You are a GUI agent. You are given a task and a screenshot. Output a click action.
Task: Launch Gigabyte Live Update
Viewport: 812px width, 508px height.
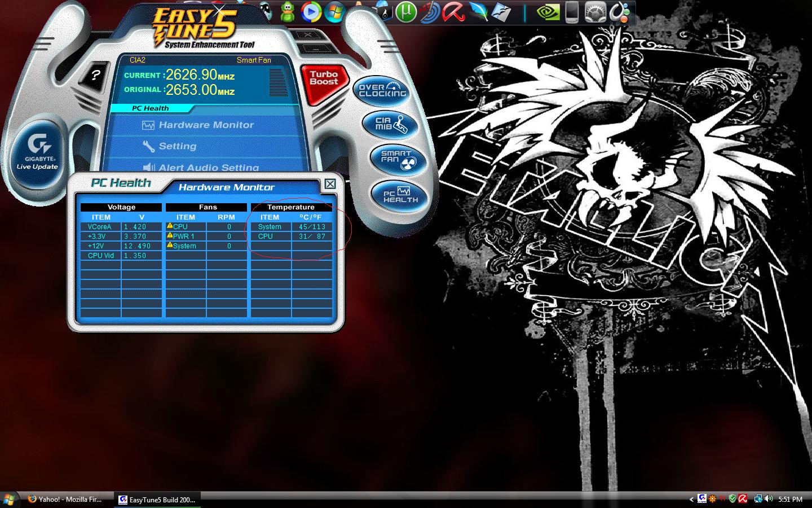click(38, 151)
